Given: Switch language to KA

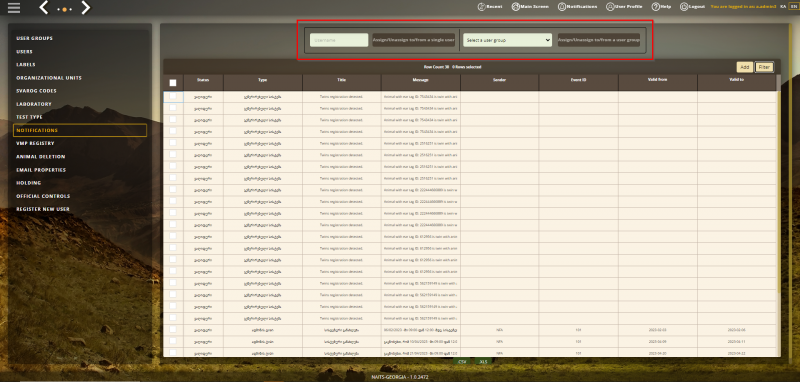Looking at the screenshot, I should click(x=783, y=7).
